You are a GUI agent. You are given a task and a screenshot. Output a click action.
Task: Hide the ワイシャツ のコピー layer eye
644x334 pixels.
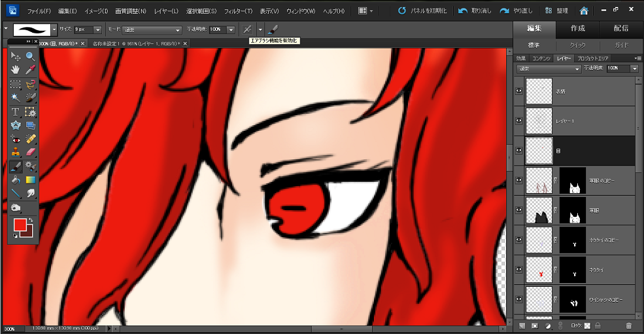pyautogui.click(x=519, y=299)
